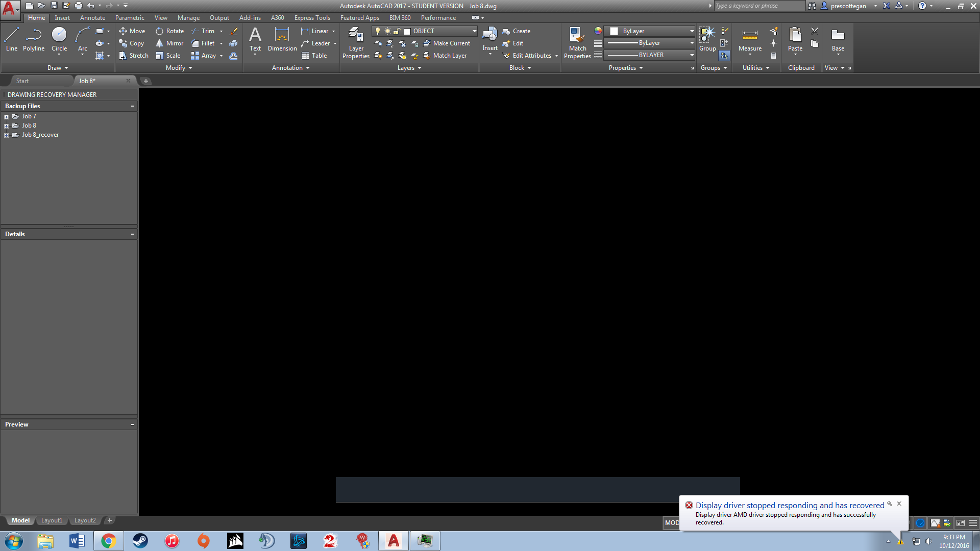
Task: Switch to the Layout2 tab
Action: click(85, 520)
